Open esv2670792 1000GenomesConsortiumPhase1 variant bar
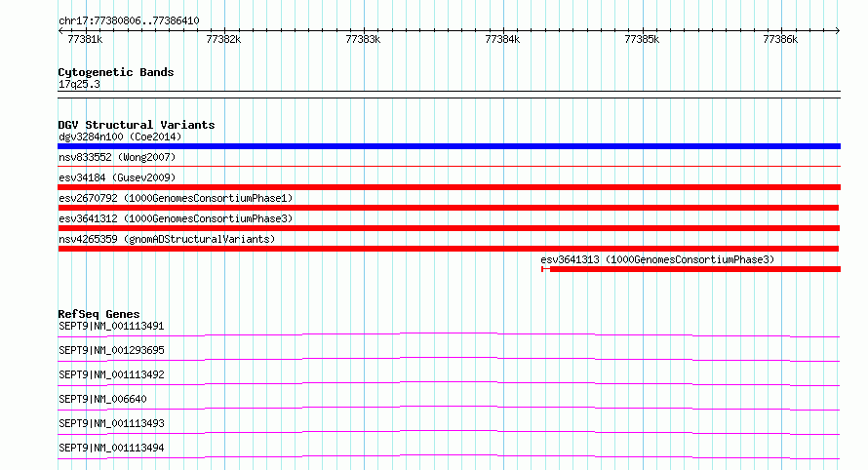The width and height of the screenshot is (868, 470). click(x=449, y=208)
